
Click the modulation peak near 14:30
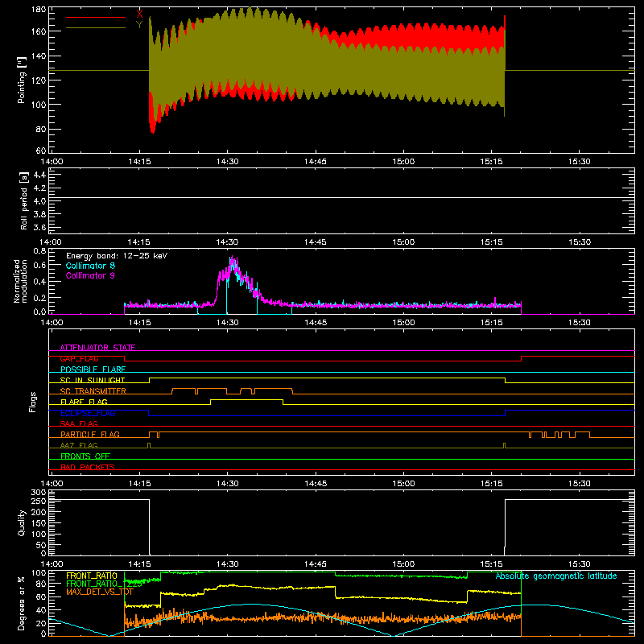point(233,260)
